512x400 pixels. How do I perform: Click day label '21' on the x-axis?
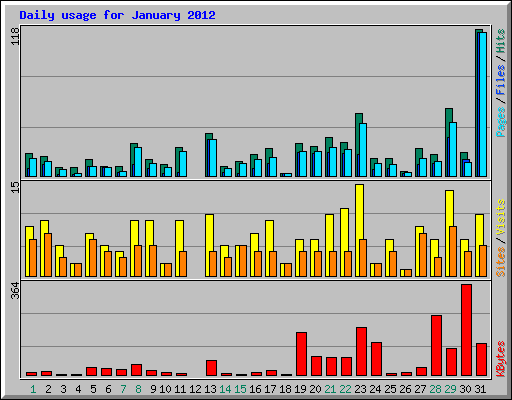[x=330, y=389]
